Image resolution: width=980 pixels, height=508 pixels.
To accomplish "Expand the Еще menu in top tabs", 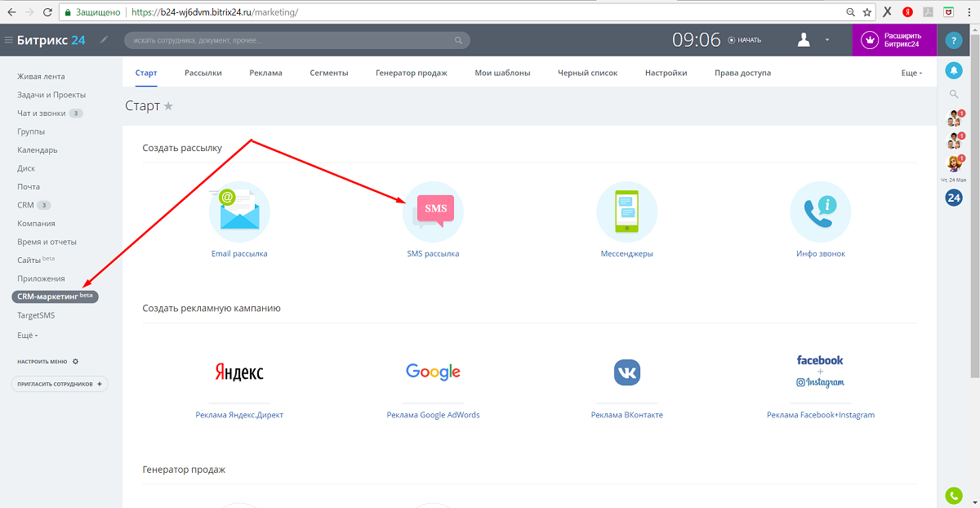I will pos(911,73).
